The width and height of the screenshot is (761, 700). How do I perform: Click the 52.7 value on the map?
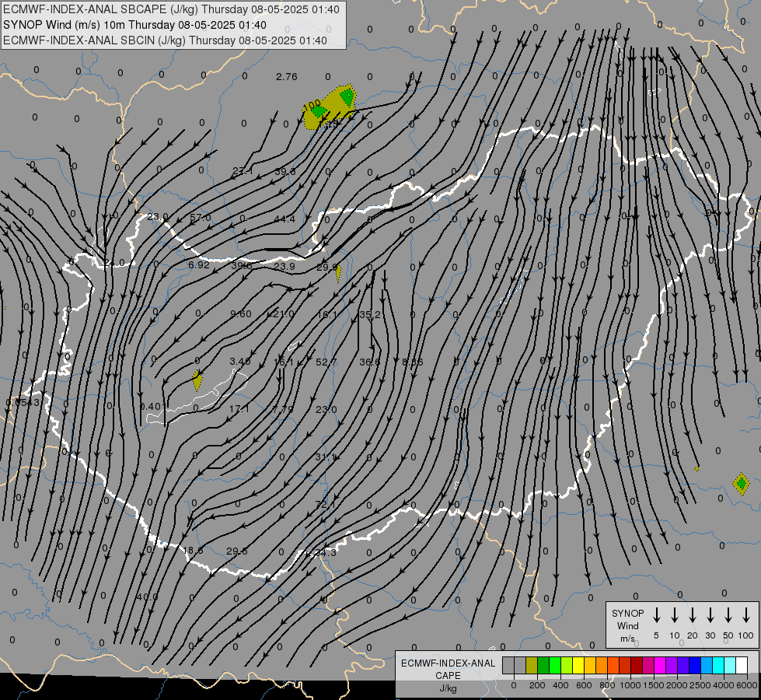click(x=326, y=362)
